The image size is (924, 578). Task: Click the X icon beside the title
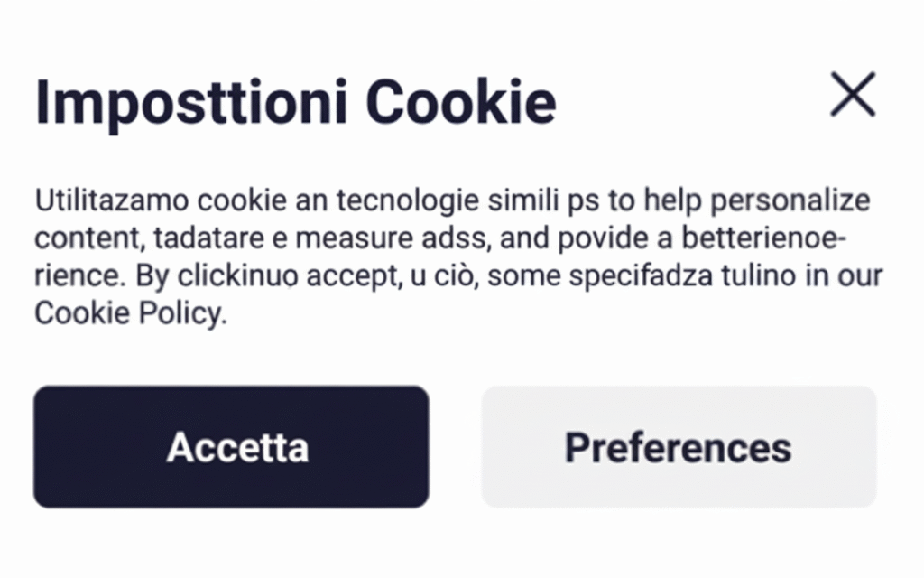point(853,95)
